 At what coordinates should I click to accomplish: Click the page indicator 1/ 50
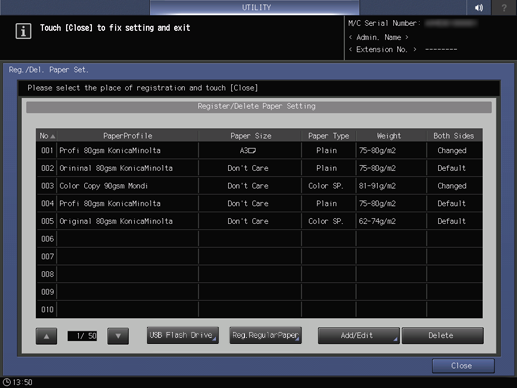click(x=82, y=336)
